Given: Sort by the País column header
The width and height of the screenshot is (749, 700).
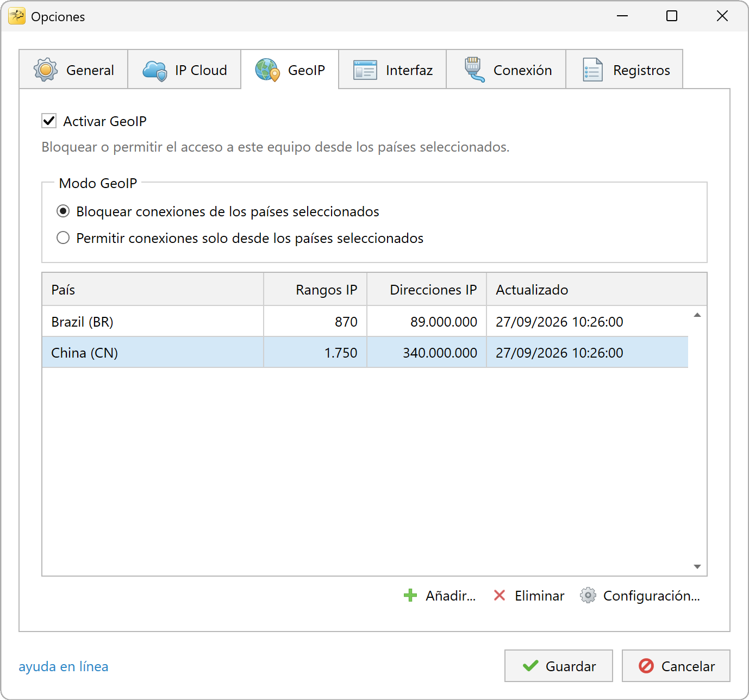Looking at the screenshot, I should [x=153, y=289].
